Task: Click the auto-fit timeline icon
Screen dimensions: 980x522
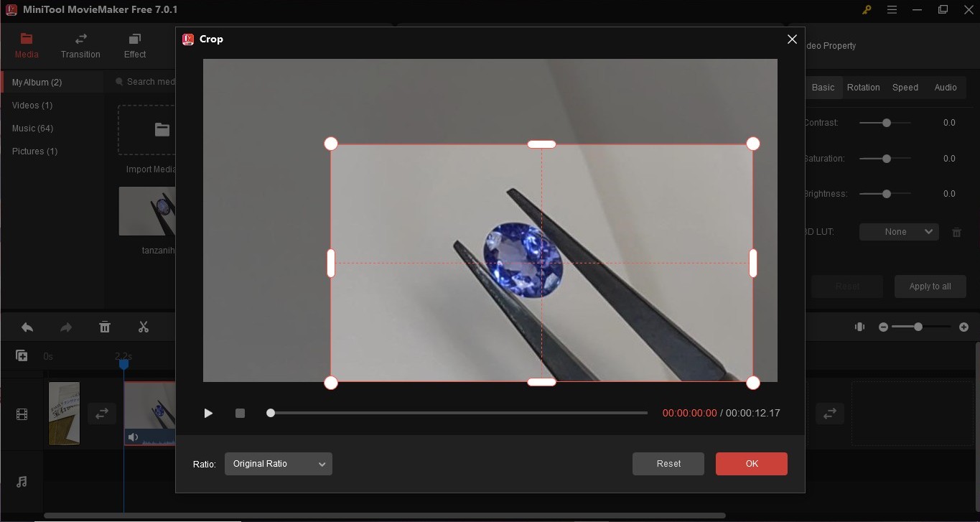Action: click(859, 327)
